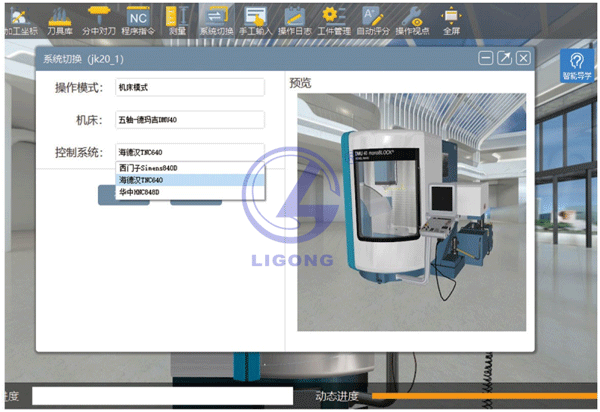This screenshot has height=412, width=600.
Task: Click the 自动评分 auto scoring icon
Action: click(x=371, y=18)
